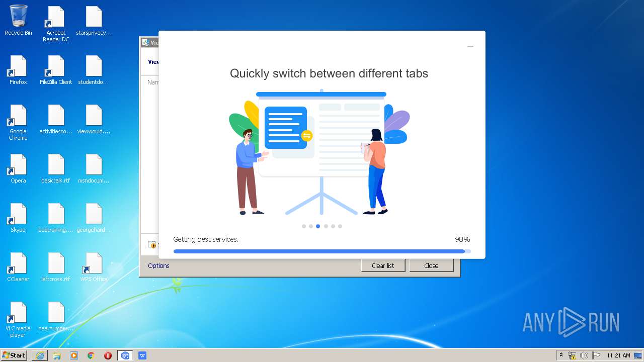Open the volume speaker tray icon
Screen dimensions: 644x362
[584, 355]
